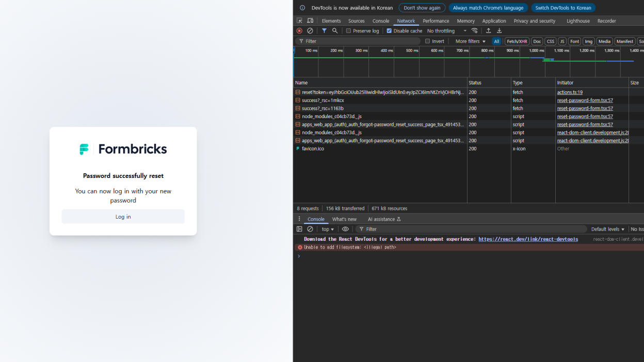Export the HAR file with download icon

coord(499,31)
